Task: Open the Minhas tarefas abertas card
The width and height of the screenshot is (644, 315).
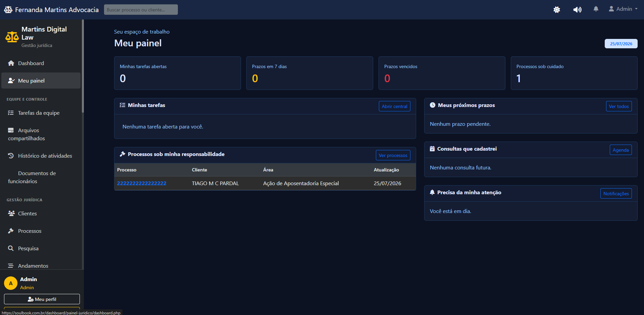Action: pos(178,73)
